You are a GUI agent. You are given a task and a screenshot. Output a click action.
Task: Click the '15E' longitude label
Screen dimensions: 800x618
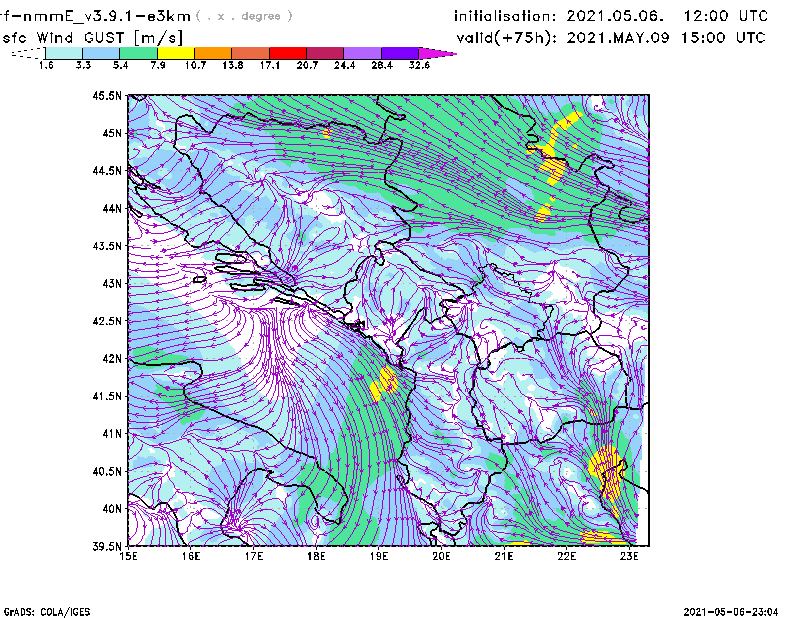128,556
